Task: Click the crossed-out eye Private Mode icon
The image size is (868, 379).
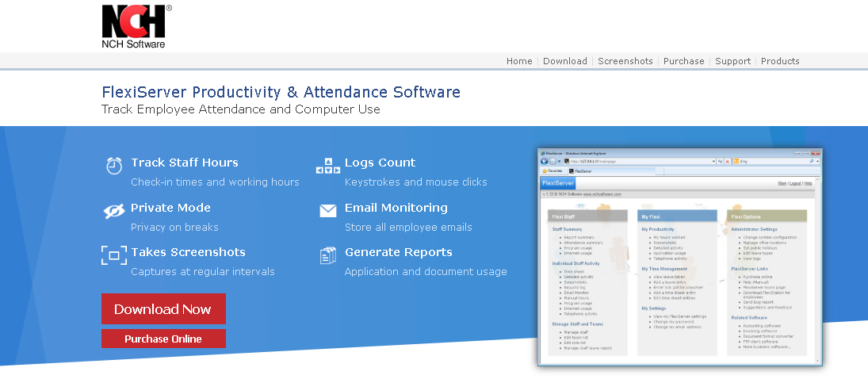Action: (114, 211)
